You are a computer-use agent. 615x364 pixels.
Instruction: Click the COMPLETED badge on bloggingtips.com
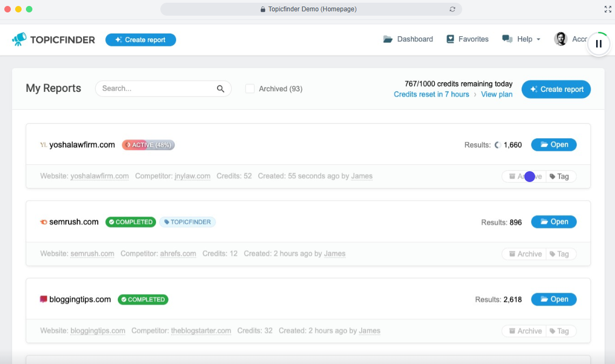pyautogui.click(x=143, y=299)
